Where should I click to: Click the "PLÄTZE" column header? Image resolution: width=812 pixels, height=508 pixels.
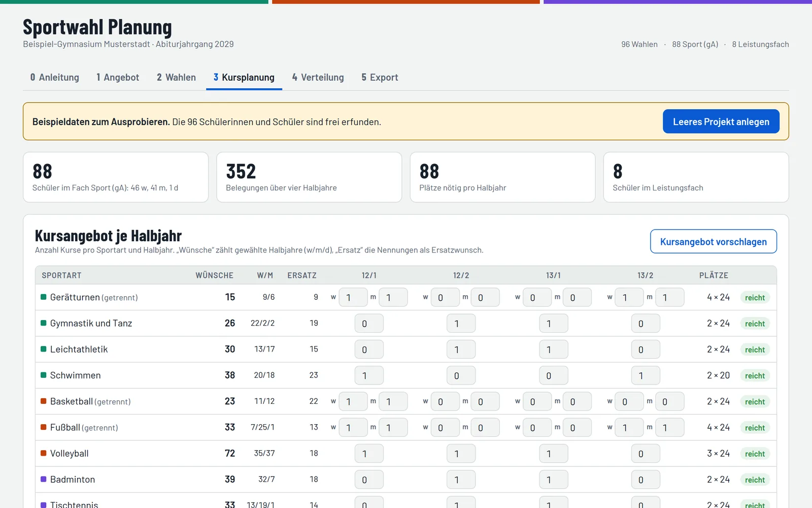714,275
